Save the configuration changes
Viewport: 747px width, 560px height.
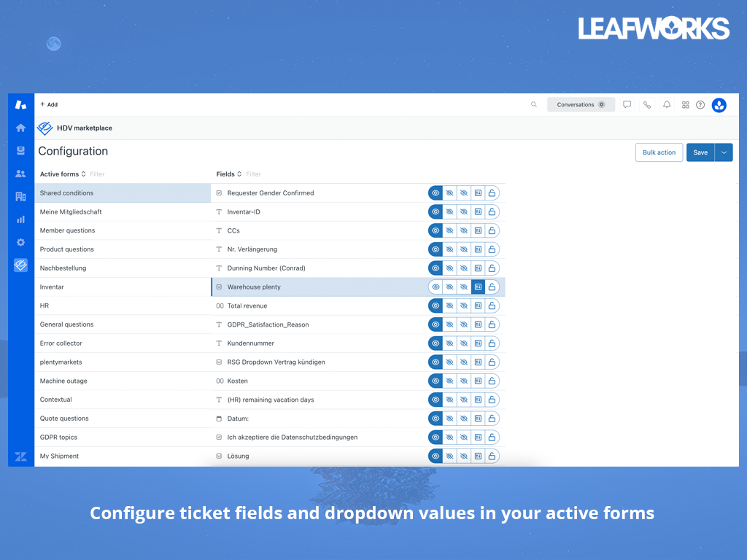pyautogui.click(x=700, y=152)
